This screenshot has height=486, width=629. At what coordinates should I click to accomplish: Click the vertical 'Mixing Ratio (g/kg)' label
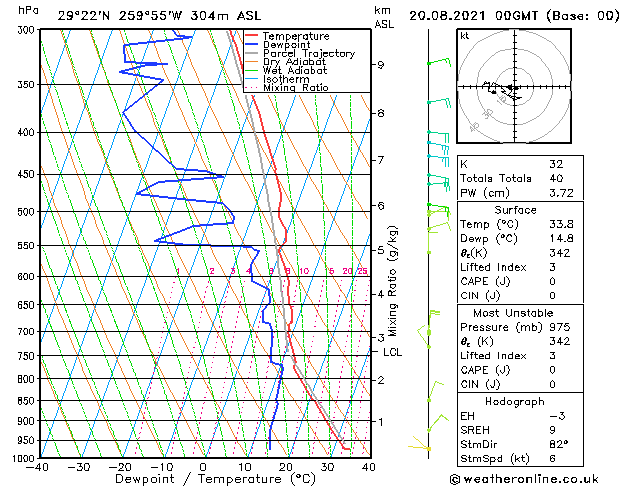pyautogui.click(x=392, y=281)
